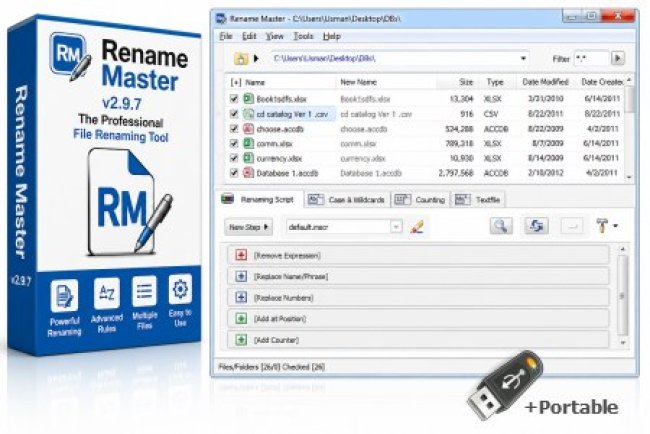Click the Rename Master title bar icon
The image size is (650, 434).
221,19
